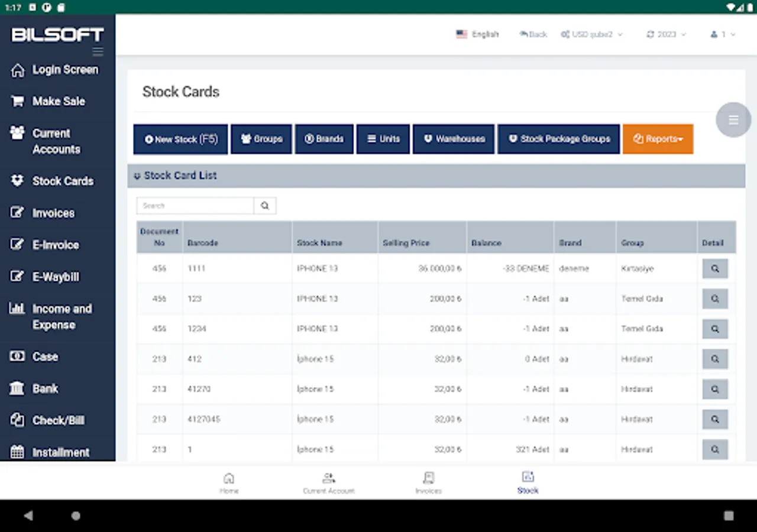Collapse the sidebar with the hamburger menu
The width and height of the screenshot is (757, 532).
[98, 51]
